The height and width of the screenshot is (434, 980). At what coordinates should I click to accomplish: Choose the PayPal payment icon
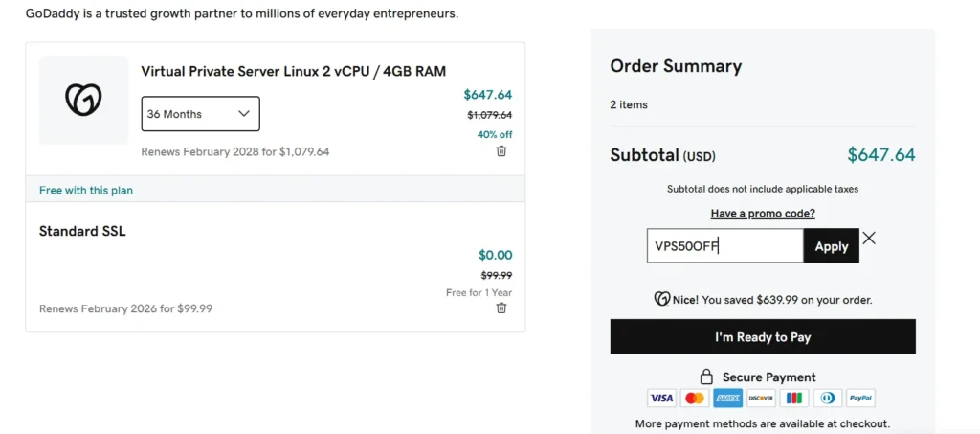click(x=860, y=398)
